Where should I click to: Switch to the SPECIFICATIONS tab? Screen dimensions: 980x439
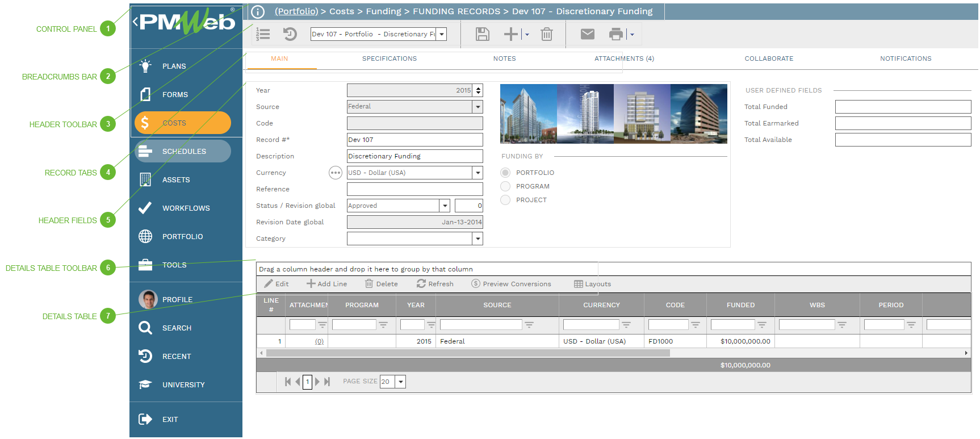pos(389,59)
